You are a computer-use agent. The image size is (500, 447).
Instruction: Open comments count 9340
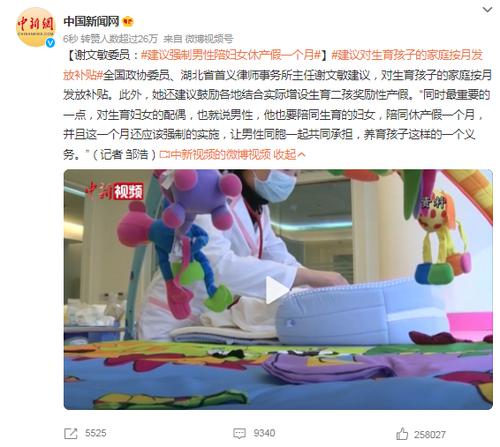264,433
